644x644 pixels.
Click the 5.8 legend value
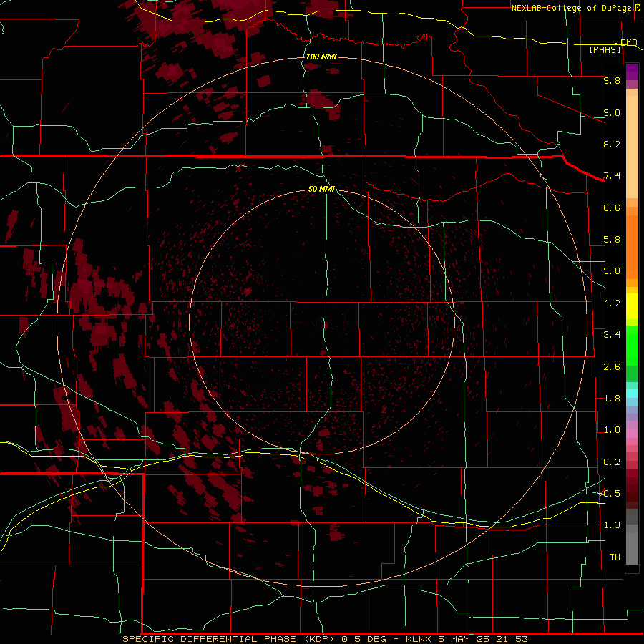tap(612, 240)
